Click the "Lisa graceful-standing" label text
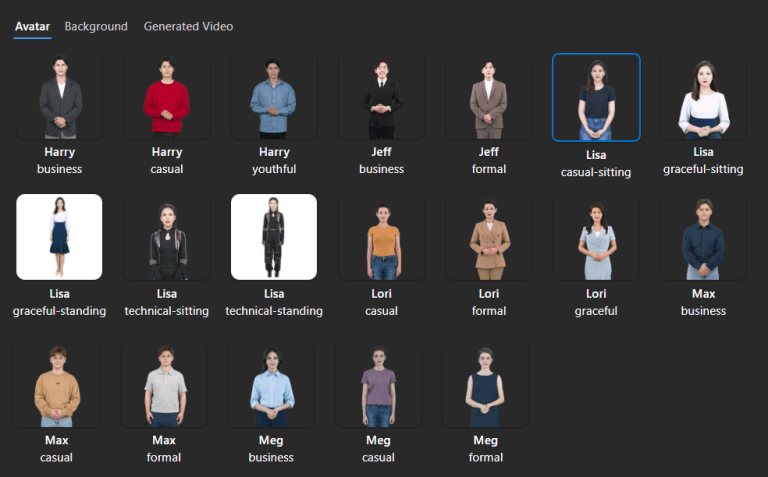This screenshot has height=477, width=768. (59, 302)
